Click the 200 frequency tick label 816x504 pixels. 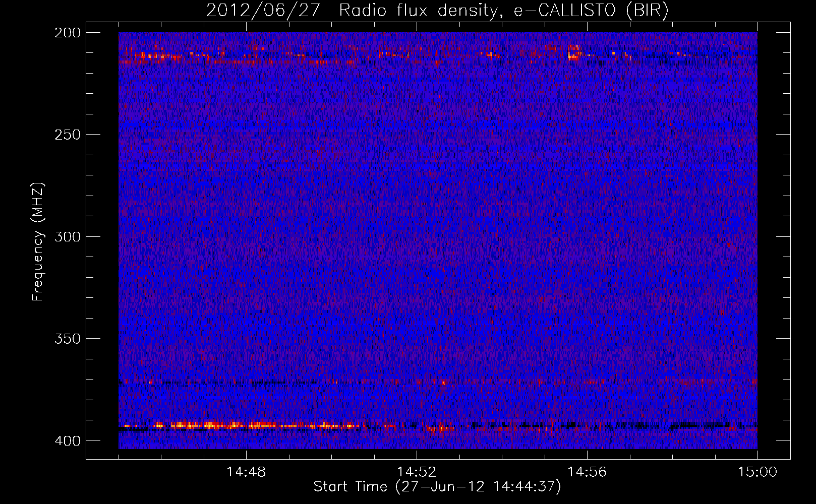[x=67, y=33]
